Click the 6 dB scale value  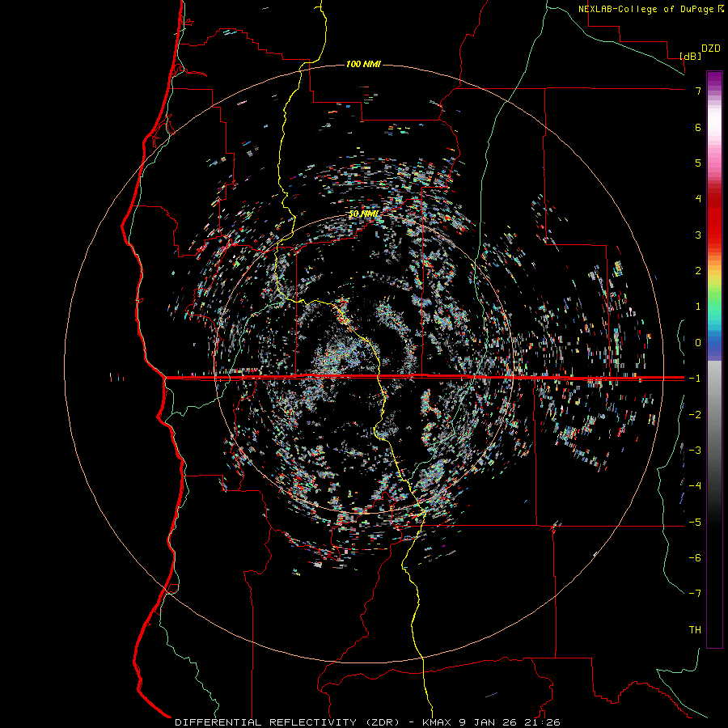click(698, 127)
